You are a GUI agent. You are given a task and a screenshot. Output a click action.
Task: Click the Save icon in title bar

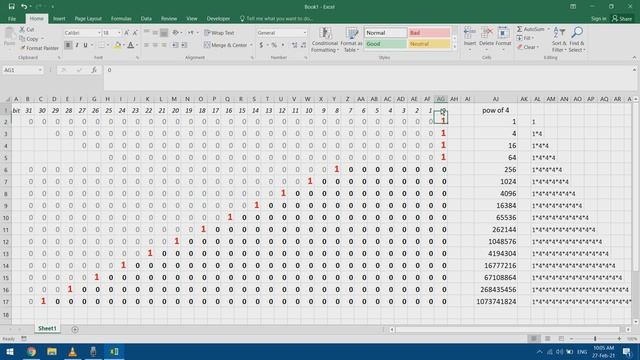[11, 7]
